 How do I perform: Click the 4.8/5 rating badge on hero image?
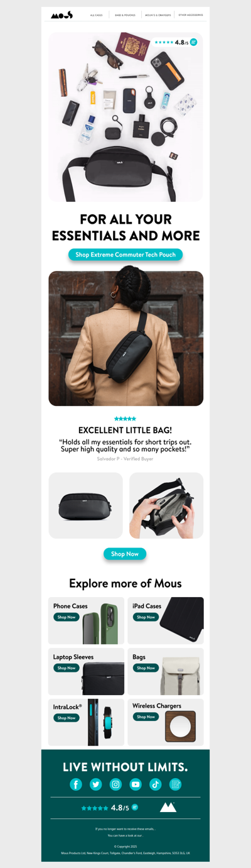(176, 42)
